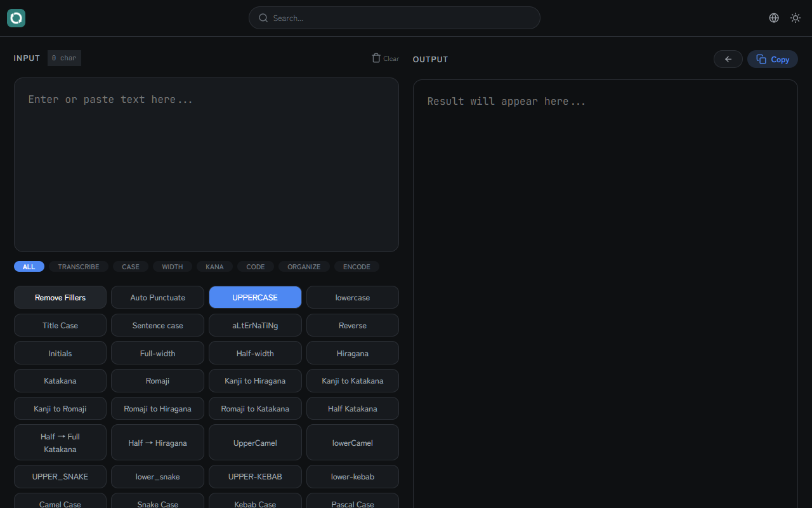Apply aLtErNaTiNg case conversion

(255, 325)
